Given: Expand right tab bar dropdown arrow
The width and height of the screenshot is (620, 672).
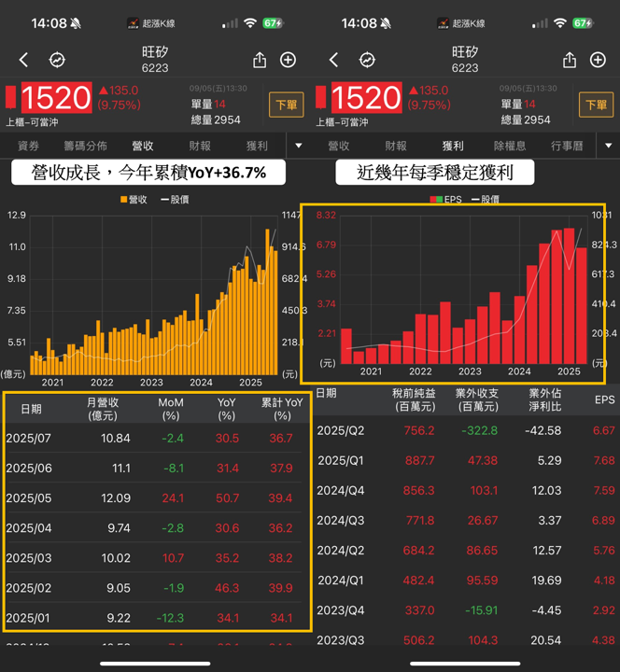Looking at the screenshot, I should [609, 146].
